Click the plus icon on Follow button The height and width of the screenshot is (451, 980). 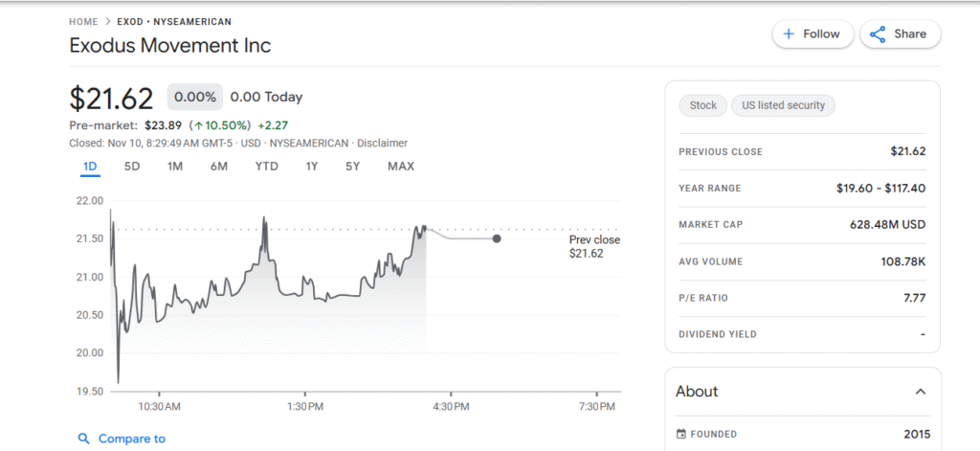coord(789,34)
